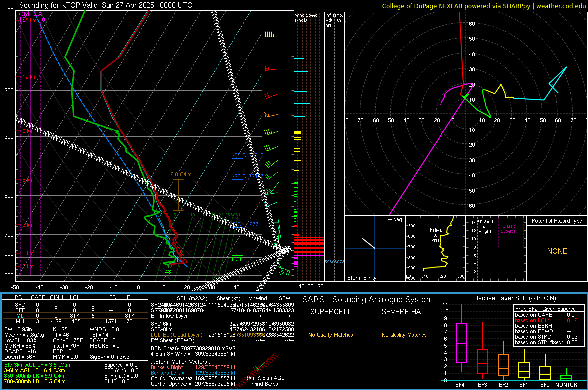Click the 'SHIP = 0.0' parameter
Viewport: 588px width, 390px height.
tap(117, 381)
